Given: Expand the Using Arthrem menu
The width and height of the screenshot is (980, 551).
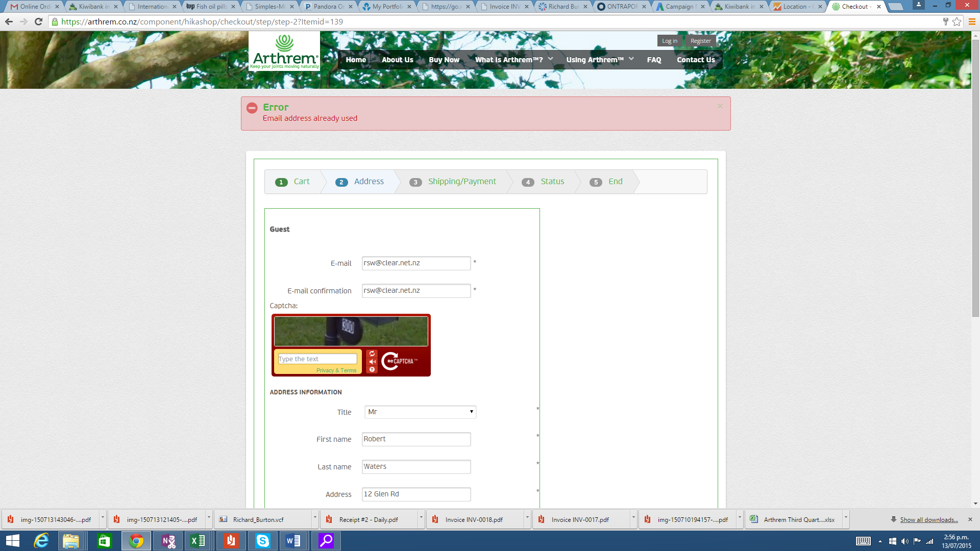Looking at the screenshot, I should pyautogui.click(x=599, y=60).
